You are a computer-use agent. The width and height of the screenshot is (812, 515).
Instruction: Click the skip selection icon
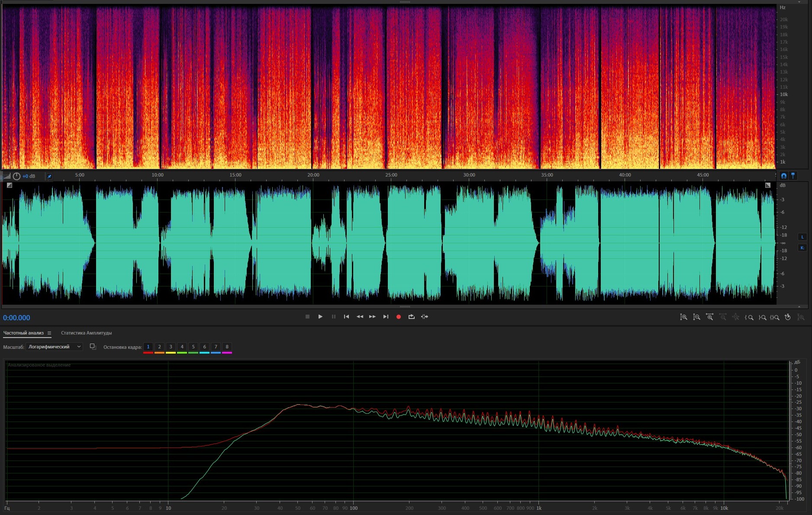[425, 317]
